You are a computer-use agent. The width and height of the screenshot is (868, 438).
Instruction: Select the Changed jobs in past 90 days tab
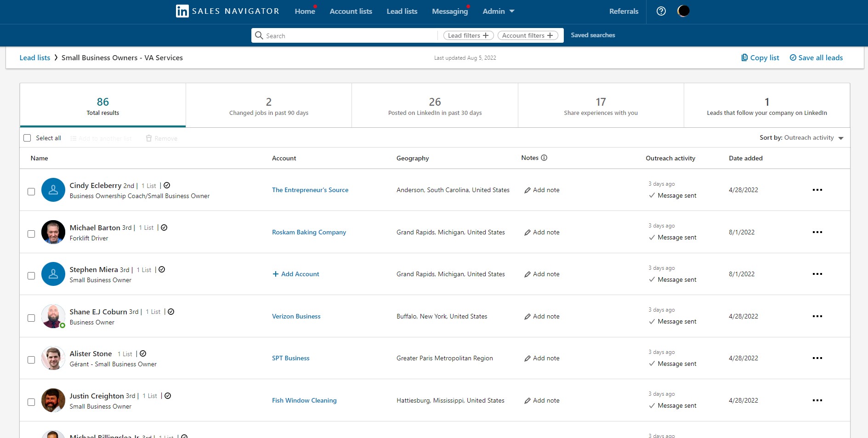269,105
